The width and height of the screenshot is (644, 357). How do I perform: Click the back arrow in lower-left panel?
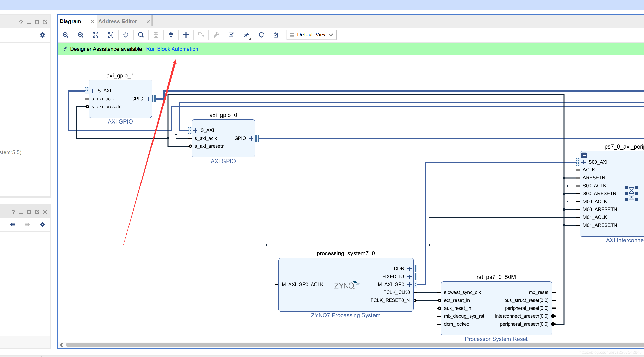[x=13, y=225]
